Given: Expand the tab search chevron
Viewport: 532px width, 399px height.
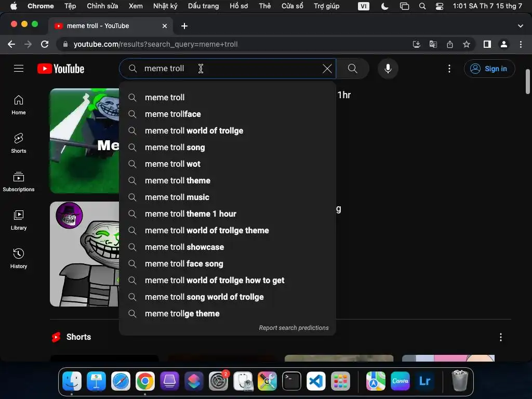Looking at the screenshot, I should pos(521,26).
